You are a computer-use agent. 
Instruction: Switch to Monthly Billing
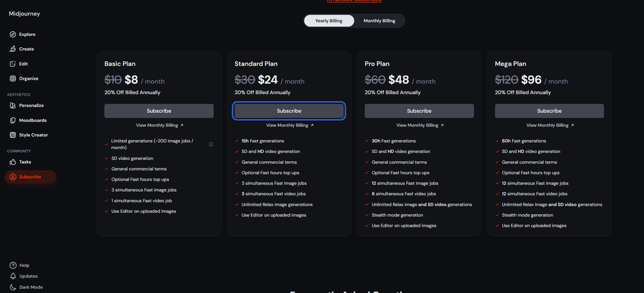tap(379, 21)
